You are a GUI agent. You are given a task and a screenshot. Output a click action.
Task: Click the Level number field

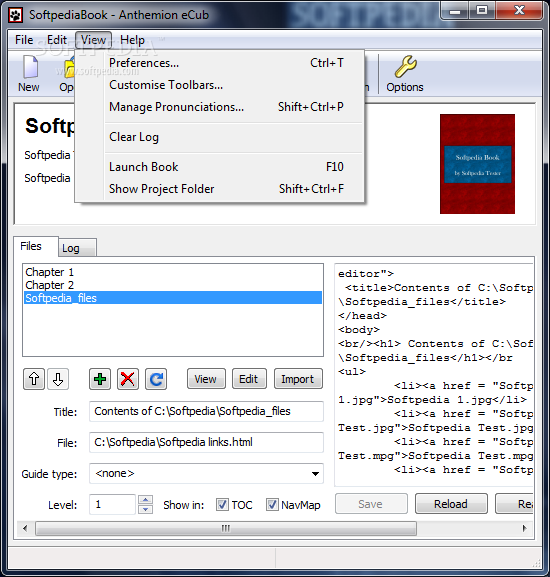click(112, 505)
